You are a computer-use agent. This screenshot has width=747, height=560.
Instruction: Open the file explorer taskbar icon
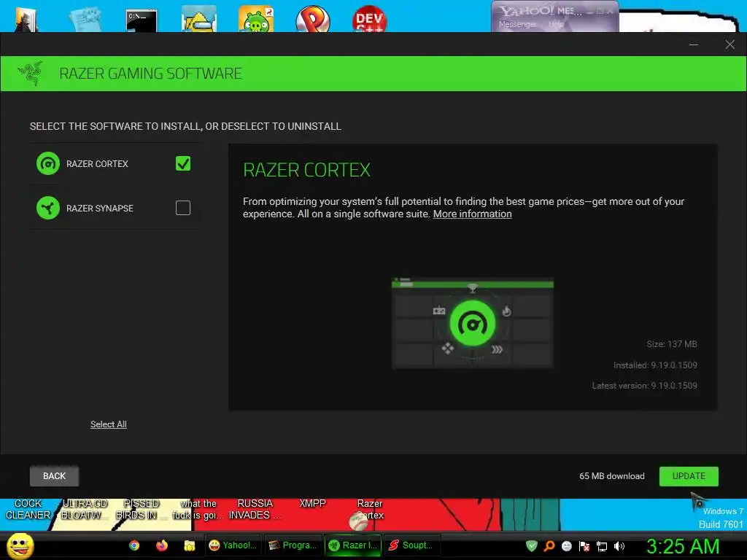click(190, 545)
